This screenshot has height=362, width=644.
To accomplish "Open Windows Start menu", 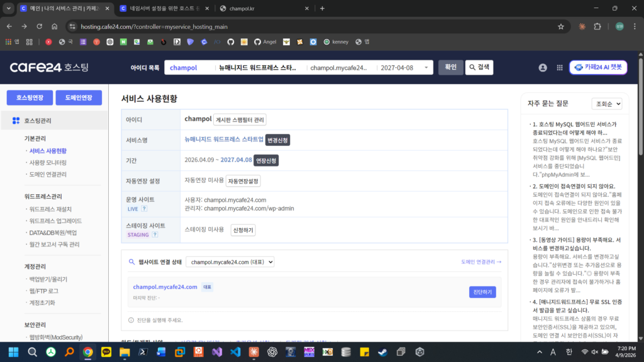I will (x=14, y=352).
